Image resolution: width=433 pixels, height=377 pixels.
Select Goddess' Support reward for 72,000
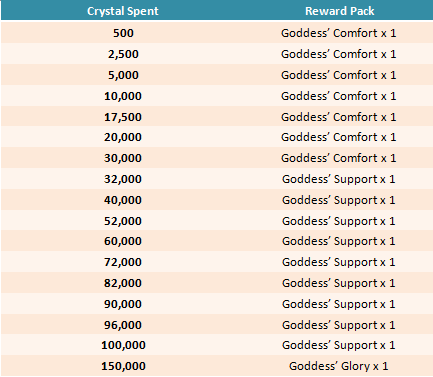(x=339, y=262)
